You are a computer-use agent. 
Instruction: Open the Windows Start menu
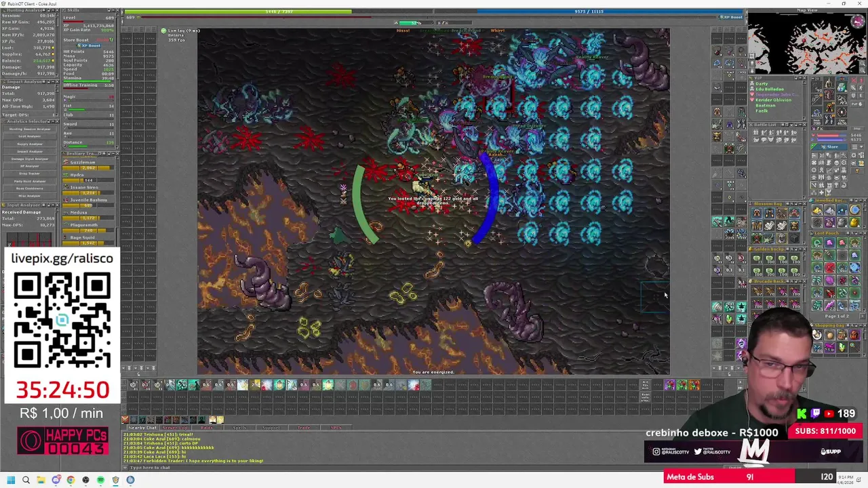coord(11,480)
